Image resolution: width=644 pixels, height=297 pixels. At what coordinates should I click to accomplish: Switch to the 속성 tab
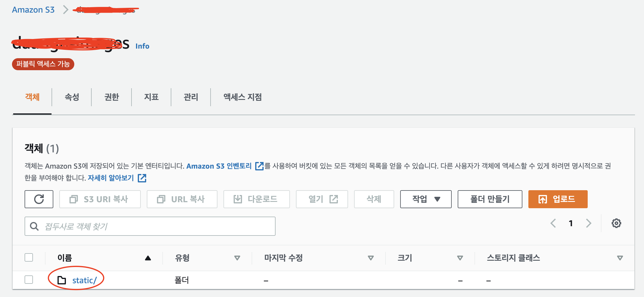(72, 97)
